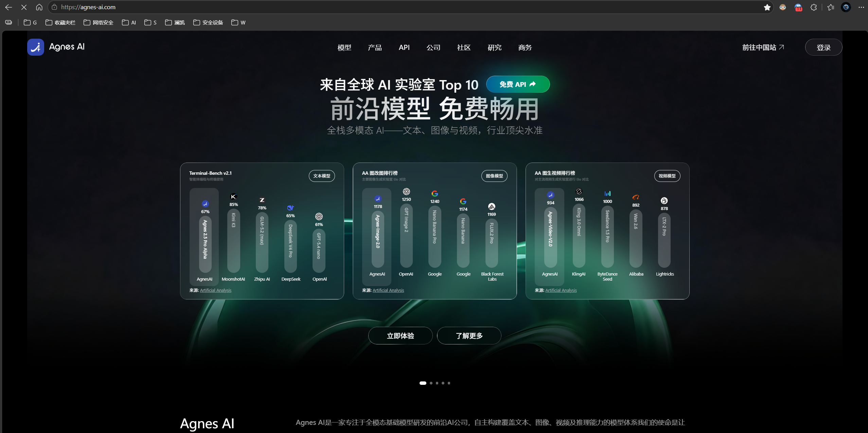Viewport: 868px width, 433px height.
Task: Click the Agnes-Image-2.0 bar
Action: click(378, 239)
